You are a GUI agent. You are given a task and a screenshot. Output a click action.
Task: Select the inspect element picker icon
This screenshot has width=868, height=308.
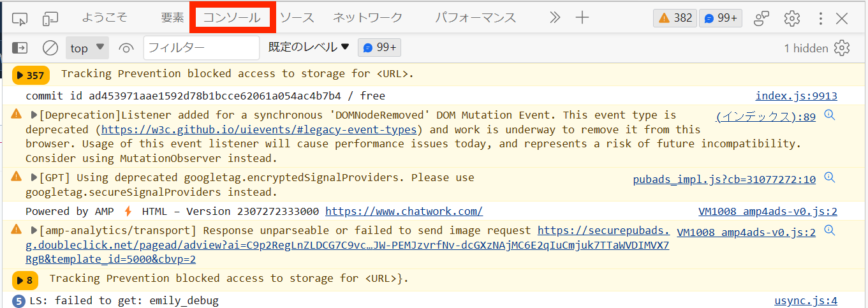pyautogui.click(x=20, y=18)
